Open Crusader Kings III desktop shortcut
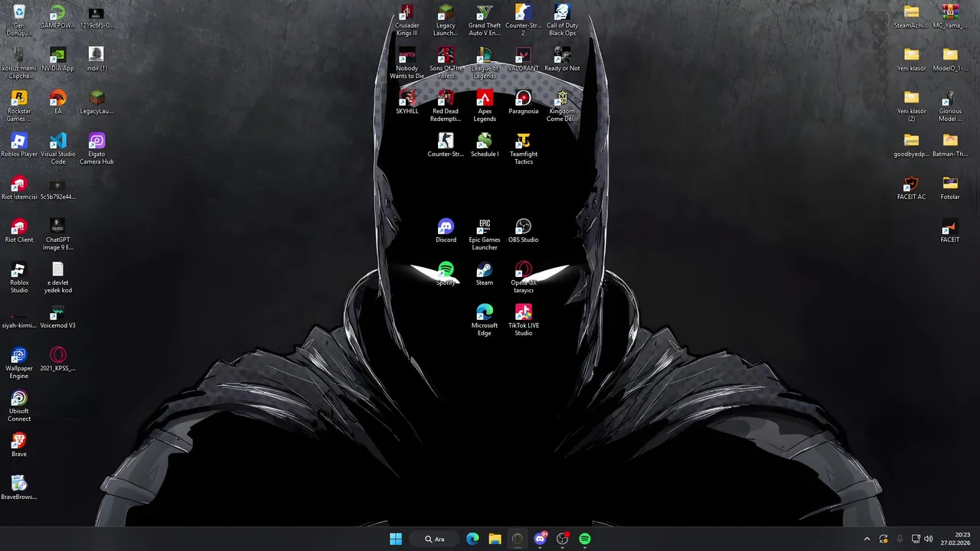 click(407, 21)
